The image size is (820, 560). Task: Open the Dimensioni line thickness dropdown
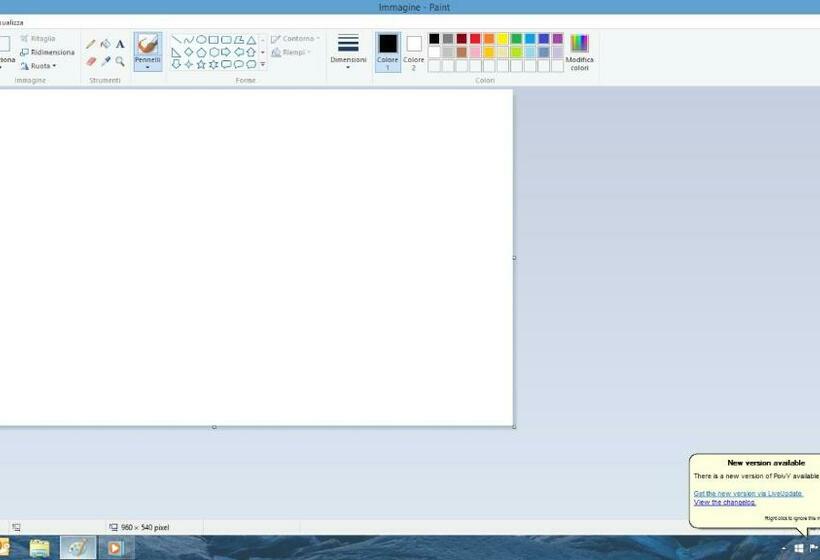point(348,52)
